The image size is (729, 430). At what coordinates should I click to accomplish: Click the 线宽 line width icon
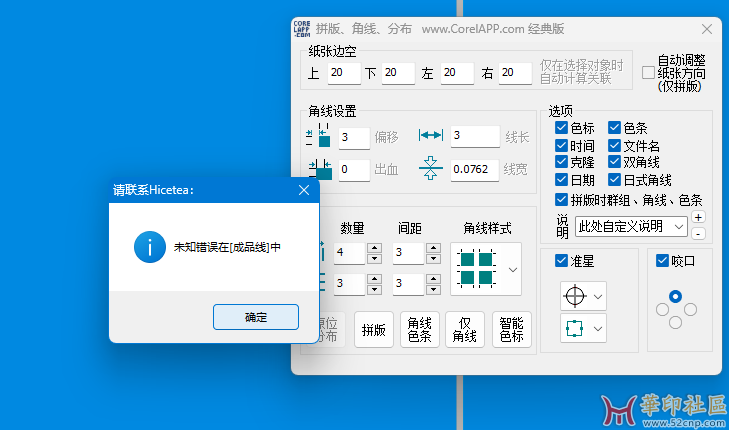430,168
